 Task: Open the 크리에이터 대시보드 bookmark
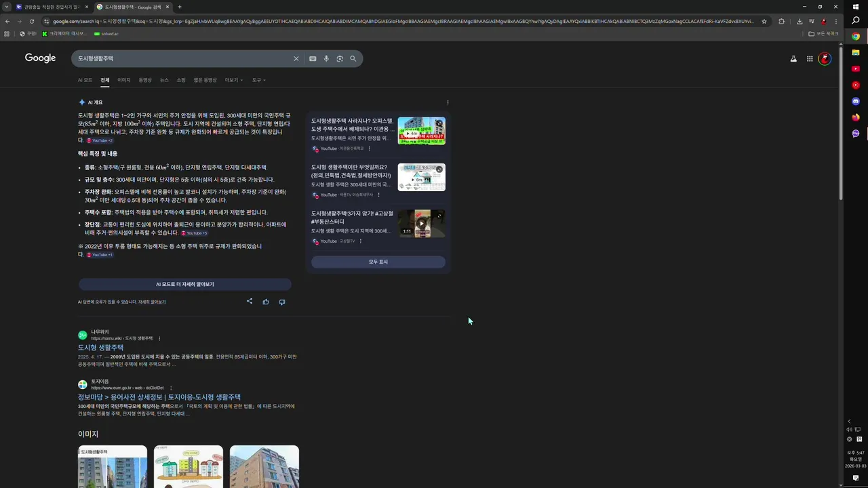coord(64,34)
